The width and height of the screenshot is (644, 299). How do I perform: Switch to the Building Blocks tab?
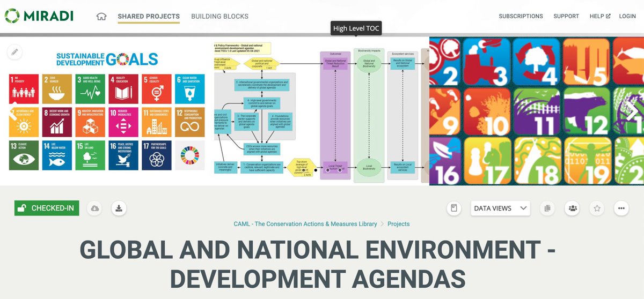pos(219,16)
